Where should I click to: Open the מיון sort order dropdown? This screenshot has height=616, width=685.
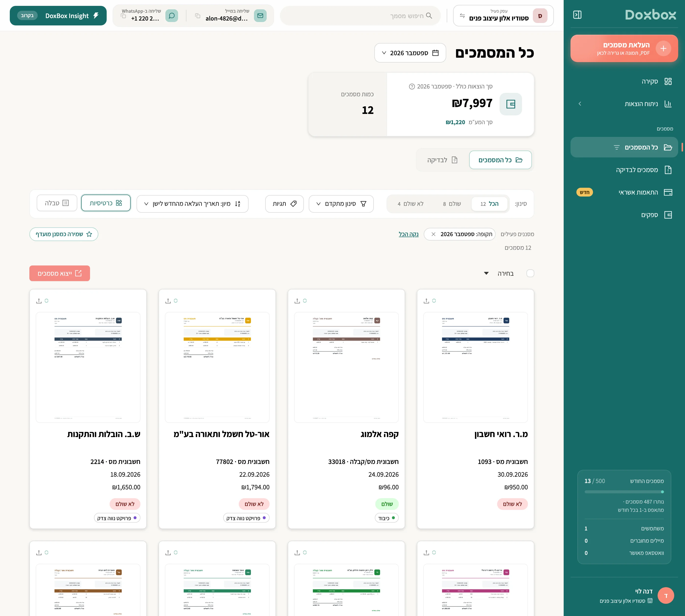193,204
